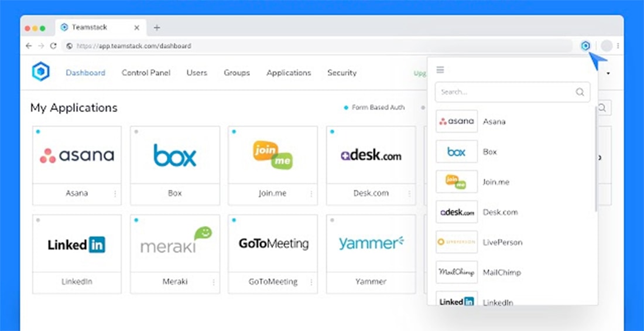Open the Desk.com tile options menu
Screen dimensions: 644x331
pos(409,193)
